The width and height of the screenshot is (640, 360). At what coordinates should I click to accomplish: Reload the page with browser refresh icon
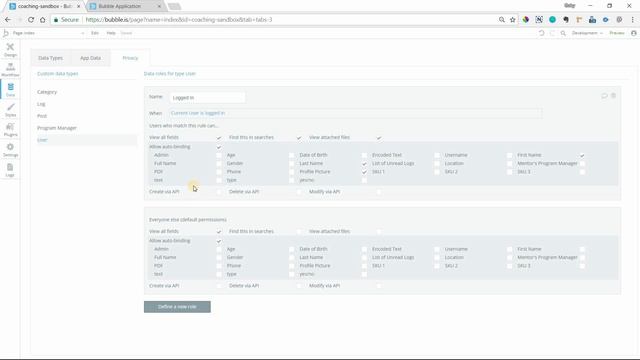31,20
